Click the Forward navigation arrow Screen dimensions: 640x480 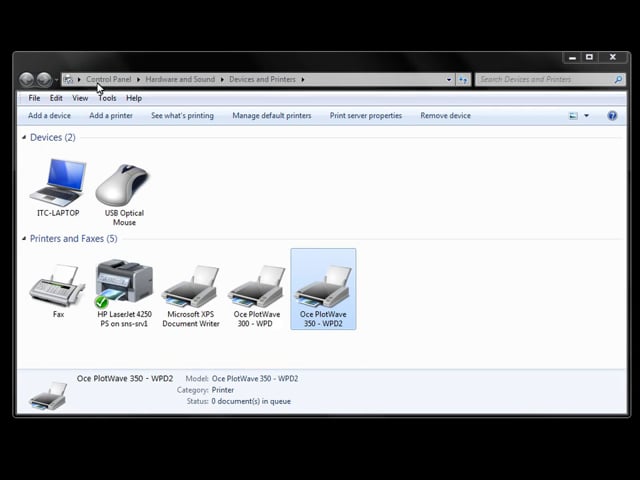tap(44, 79)
